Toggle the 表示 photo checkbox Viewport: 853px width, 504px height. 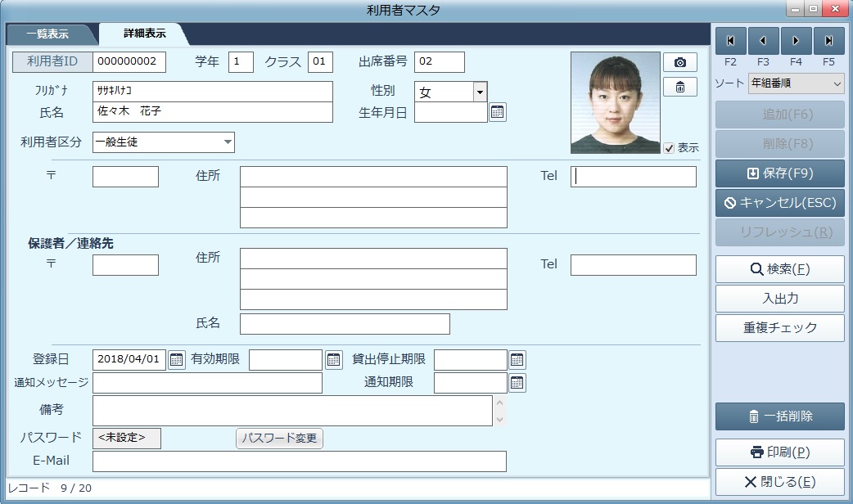click(669, 148)
